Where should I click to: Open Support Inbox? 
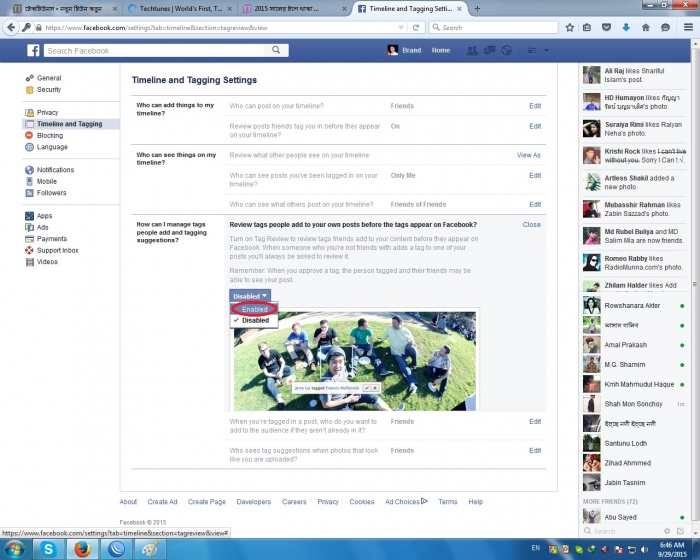point(57,251)
